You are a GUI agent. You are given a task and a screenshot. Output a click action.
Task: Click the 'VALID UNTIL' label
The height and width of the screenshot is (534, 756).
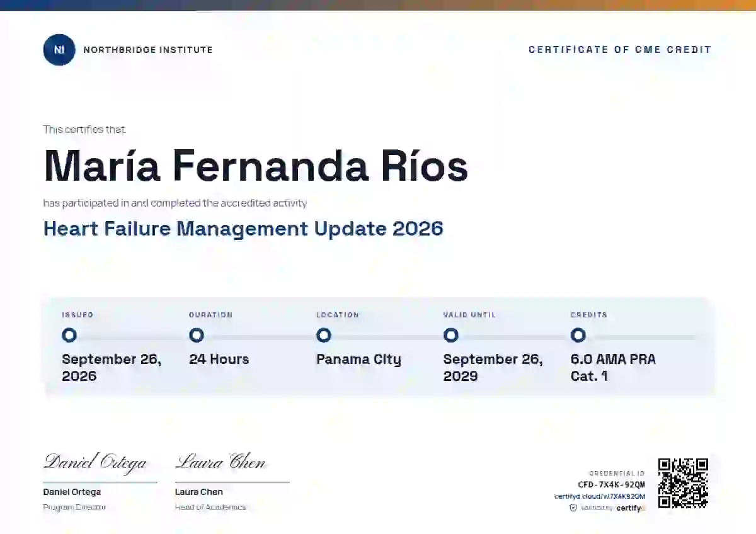469,315
